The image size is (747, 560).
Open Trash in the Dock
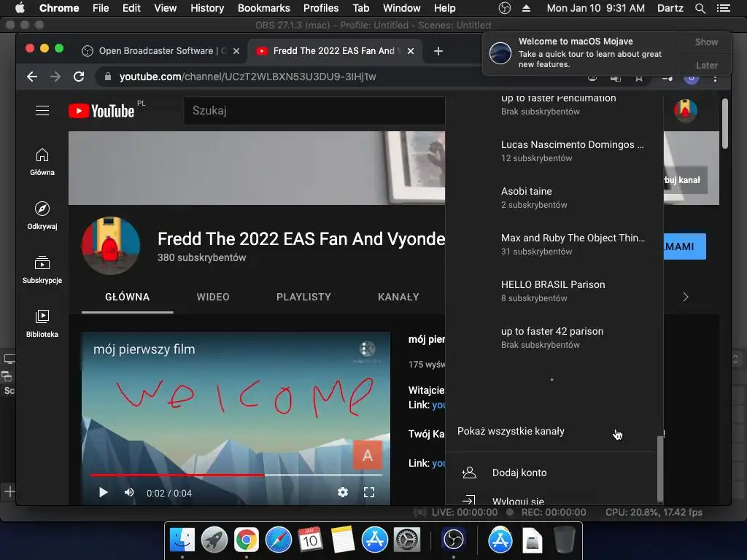tap(565, 540)
